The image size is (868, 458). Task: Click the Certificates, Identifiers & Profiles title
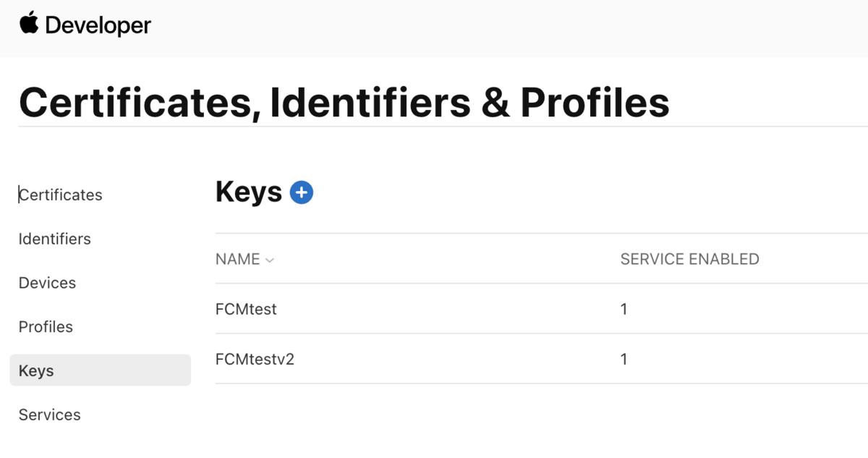tap(344, 102)
